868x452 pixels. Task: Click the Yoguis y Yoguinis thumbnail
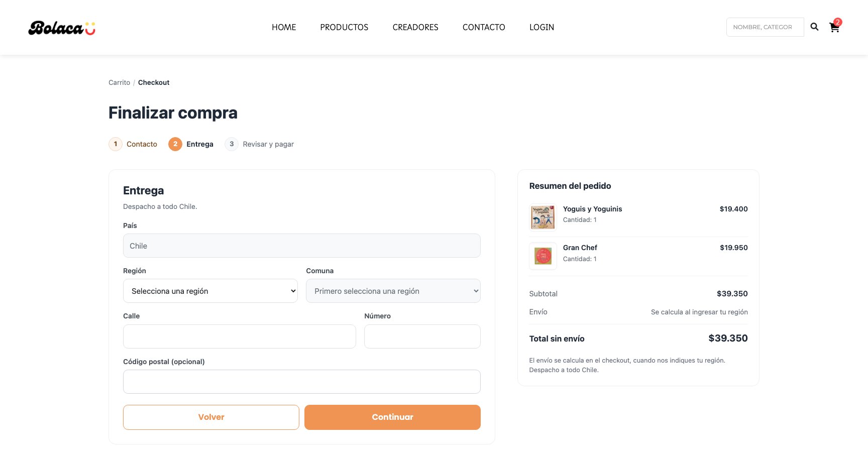[x=543, y=217]
